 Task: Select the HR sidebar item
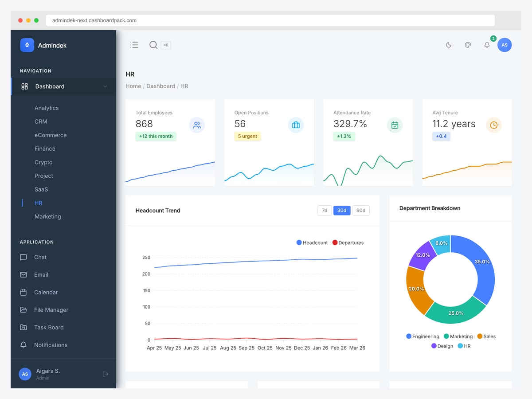[39, 203]
